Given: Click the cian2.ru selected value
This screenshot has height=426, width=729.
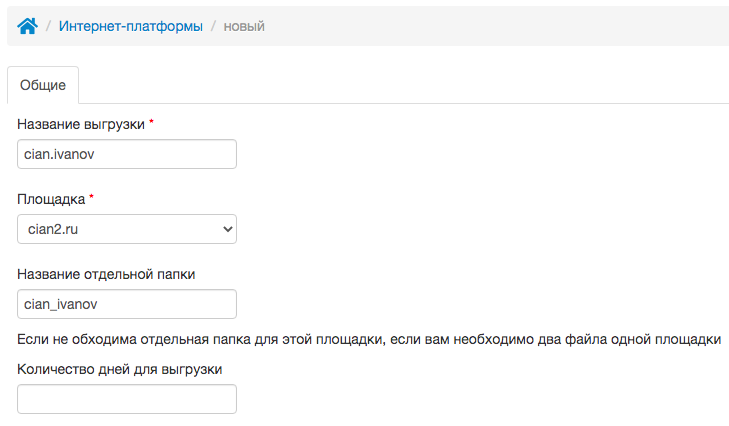Looking at the screenshot, I should pos(53,229).
